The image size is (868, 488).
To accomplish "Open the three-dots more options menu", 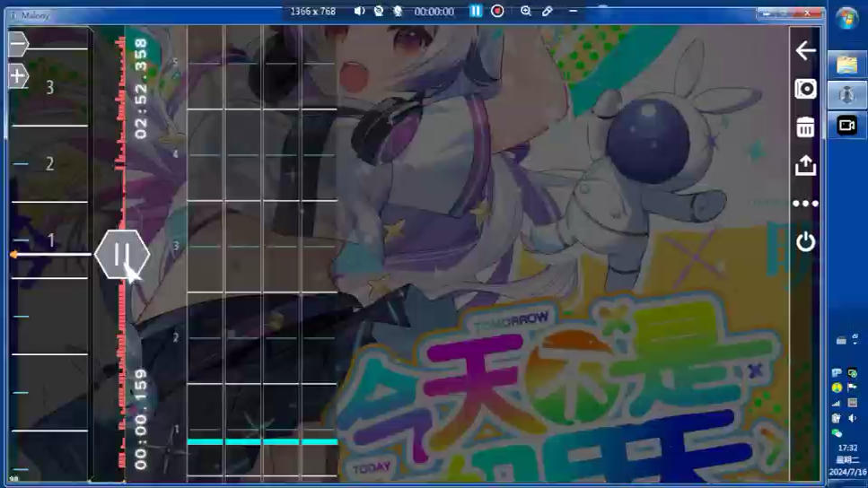I will (x=805, y=204).
